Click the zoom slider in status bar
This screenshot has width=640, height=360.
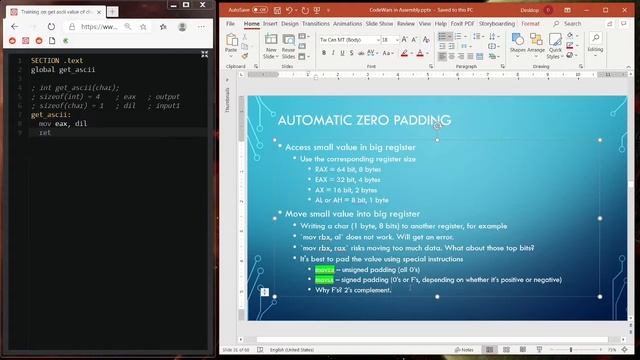coord(575,350)
